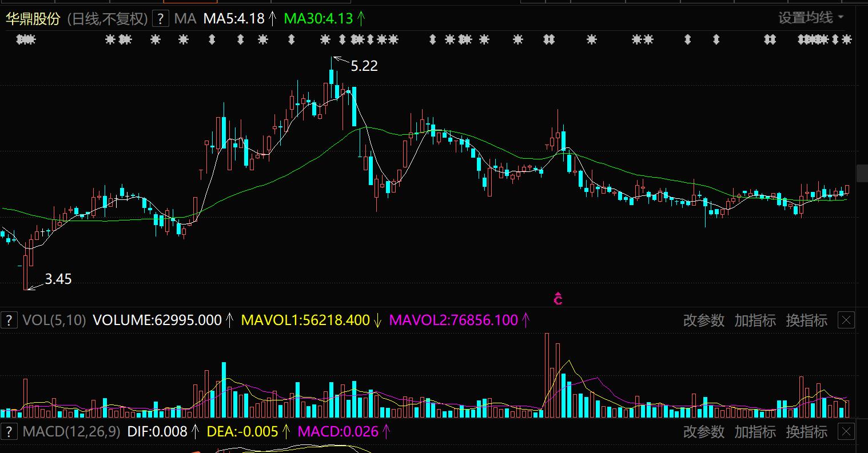The height and width of the screenshot is (453, 868).
Task: Open the help ? icon beside MA
Action: coord(161,19)
